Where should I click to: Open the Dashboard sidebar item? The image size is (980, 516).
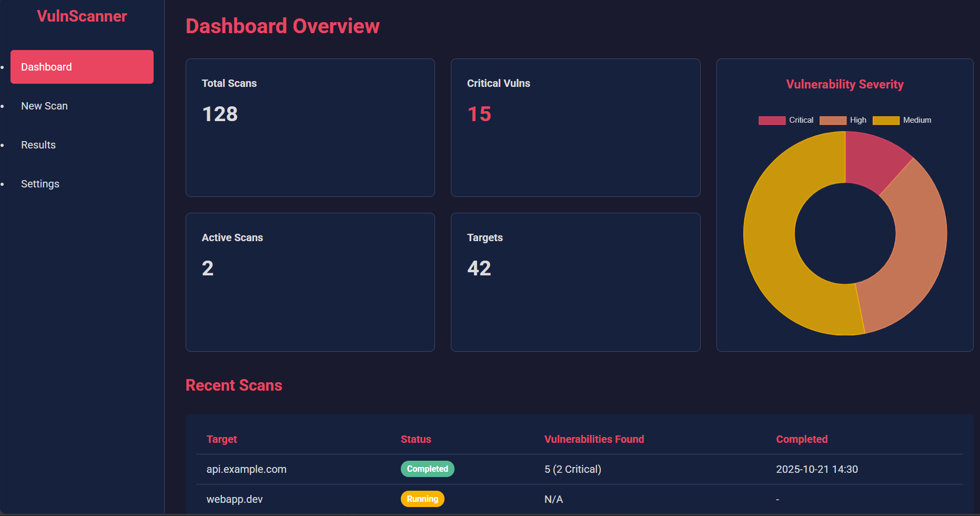82,67
